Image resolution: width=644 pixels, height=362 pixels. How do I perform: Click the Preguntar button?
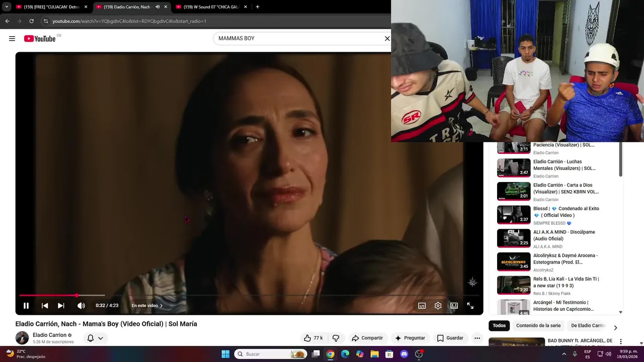[x=410, y=338]
